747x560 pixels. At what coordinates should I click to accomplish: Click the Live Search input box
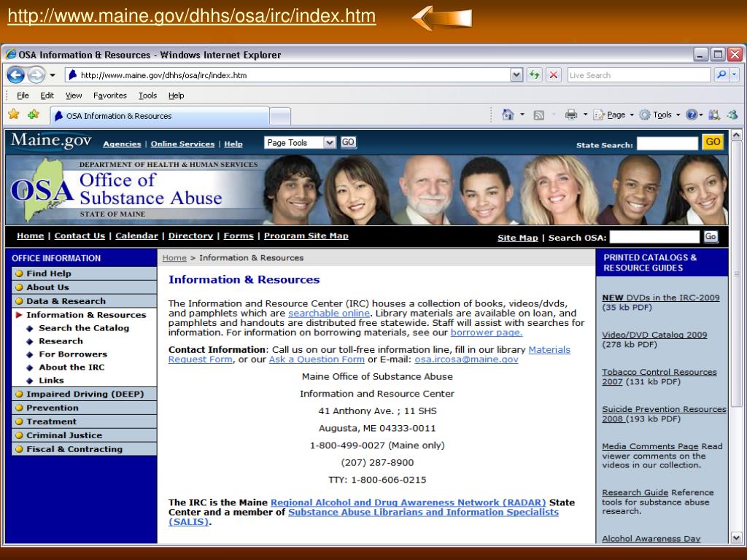pos(639,75)
